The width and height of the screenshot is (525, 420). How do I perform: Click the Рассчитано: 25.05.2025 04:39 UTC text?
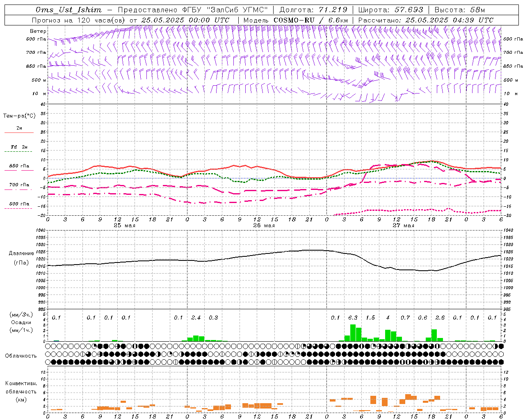(426, 20)
